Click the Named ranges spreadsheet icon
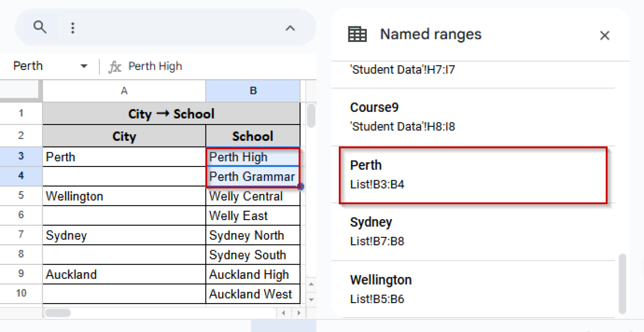The height and width of the screenshot is (332, 644). pos(357,34)
